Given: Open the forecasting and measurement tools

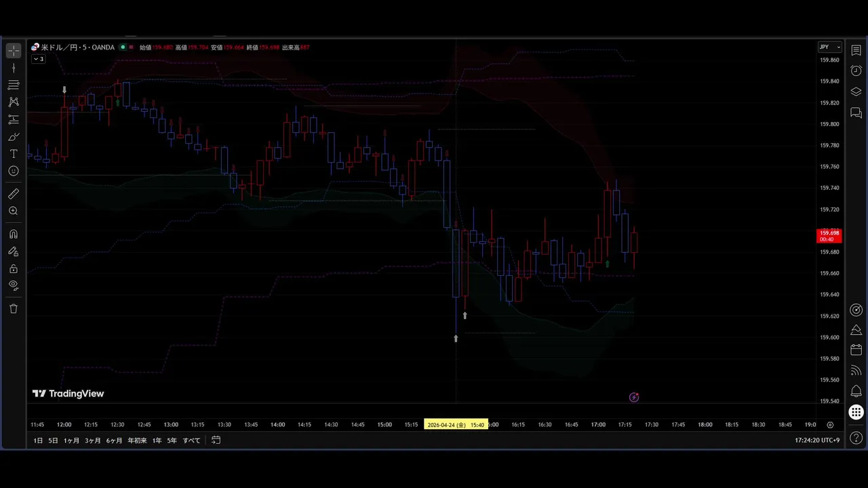Looking at the screenshot, I should tap(14, 119).
